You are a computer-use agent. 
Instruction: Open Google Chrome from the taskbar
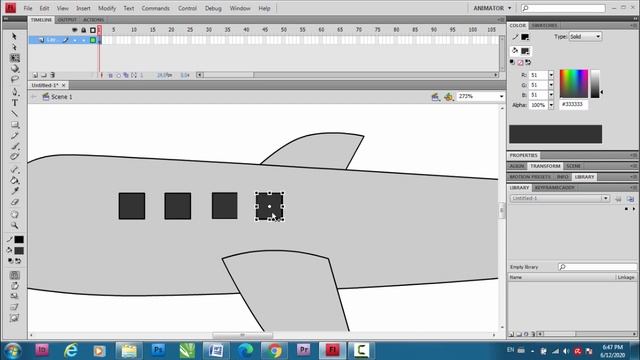pyautogui.click(x=275, y=350)
